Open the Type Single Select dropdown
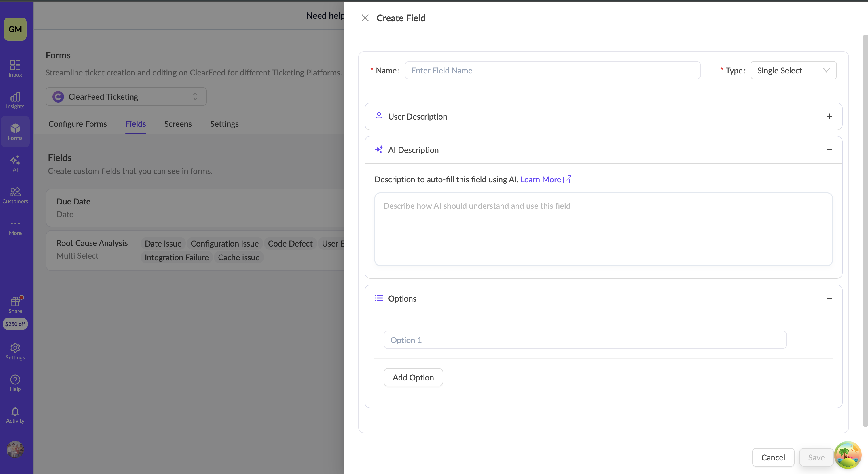The width and height of the screenshot is (868, 474). tap(793, 71)
